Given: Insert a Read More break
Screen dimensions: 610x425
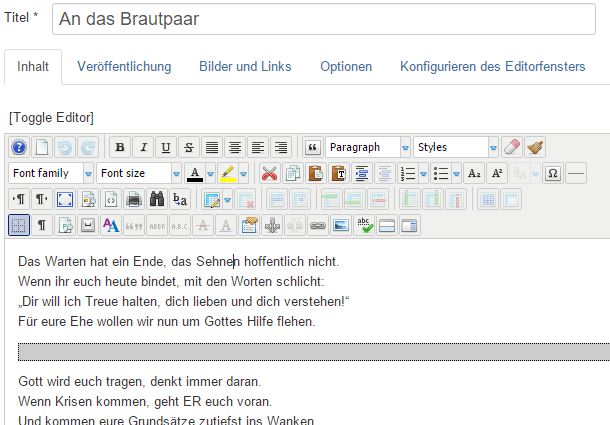Looking at the screenshot, I should click(387, 225).
